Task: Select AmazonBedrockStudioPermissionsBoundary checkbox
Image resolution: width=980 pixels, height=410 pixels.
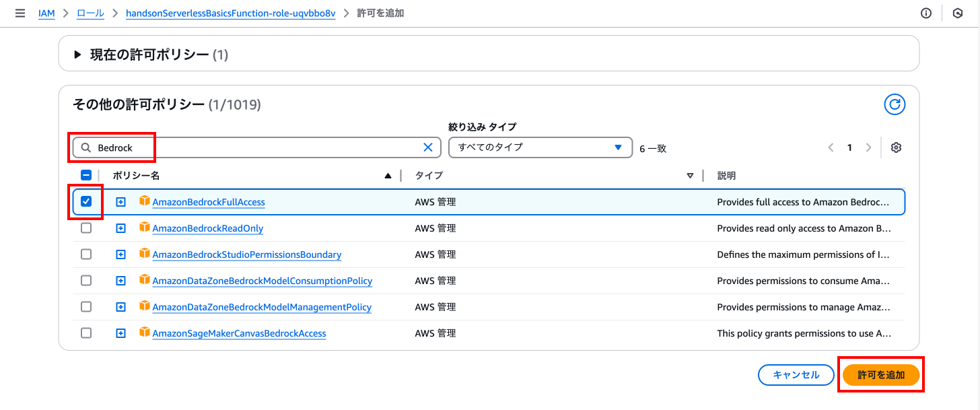Action: [x=86, y=254]
